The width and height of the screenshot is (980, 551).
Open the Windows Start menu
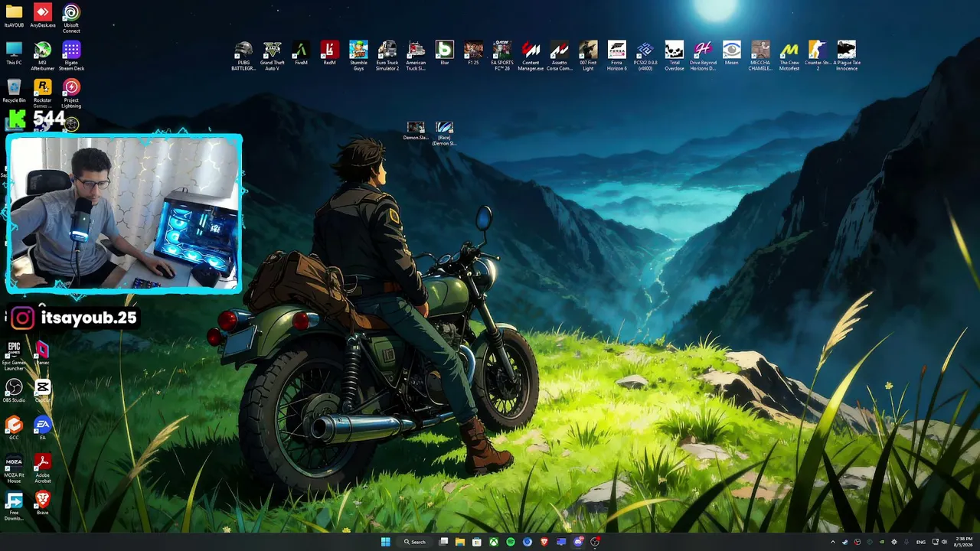pos(386,542)
